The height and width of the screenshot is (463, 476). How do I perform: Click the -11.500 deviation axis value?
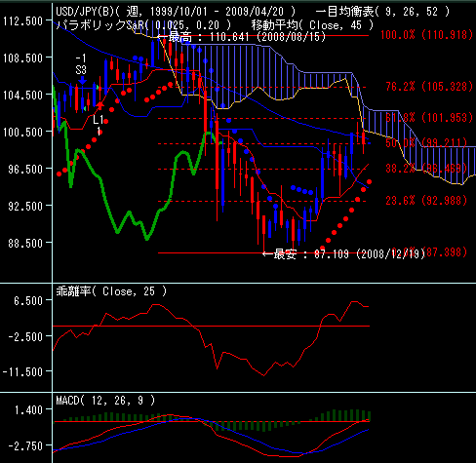coord(22,372)
